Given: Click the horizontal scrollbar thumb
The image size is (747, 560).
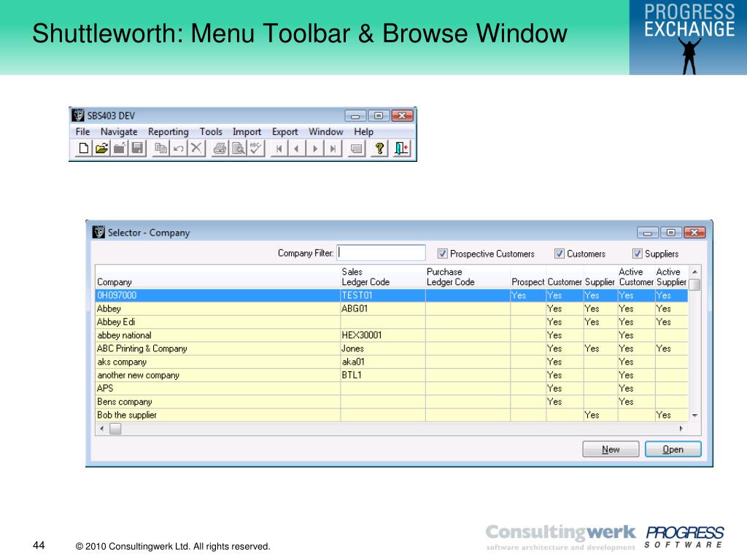Looking at the screenshot, I should pyautogui.click(x=115, y=429).
